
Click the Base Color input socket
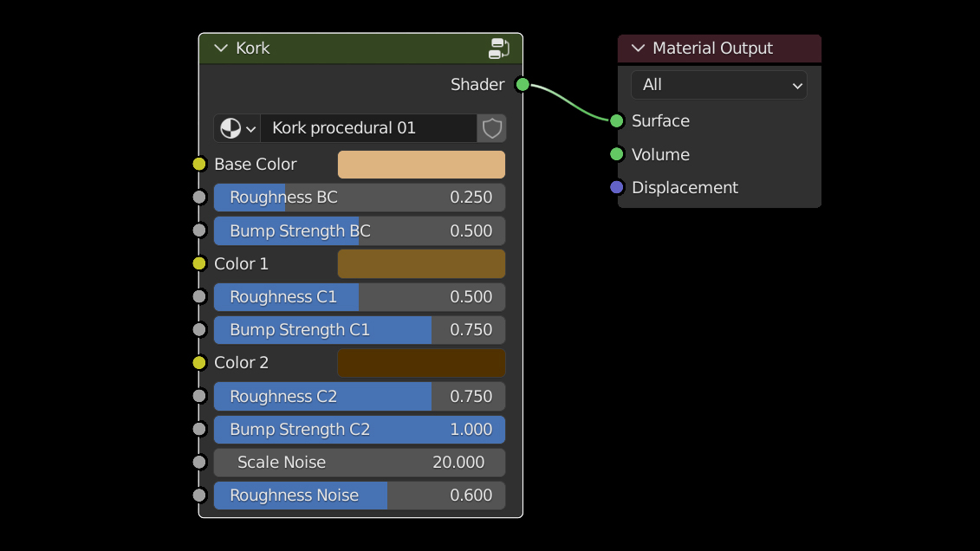point(199,164)
